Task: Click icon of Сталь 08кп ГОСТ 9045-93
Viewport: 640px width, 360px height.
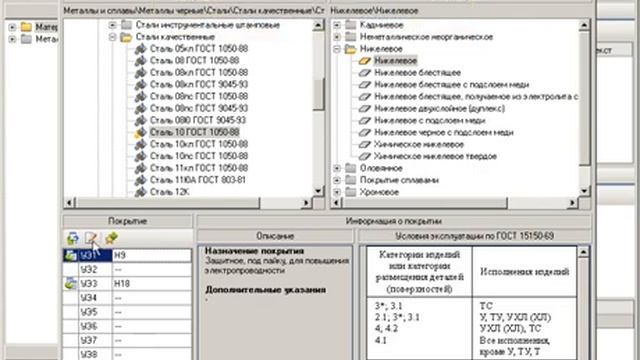Action: click(x=140, y=84)
